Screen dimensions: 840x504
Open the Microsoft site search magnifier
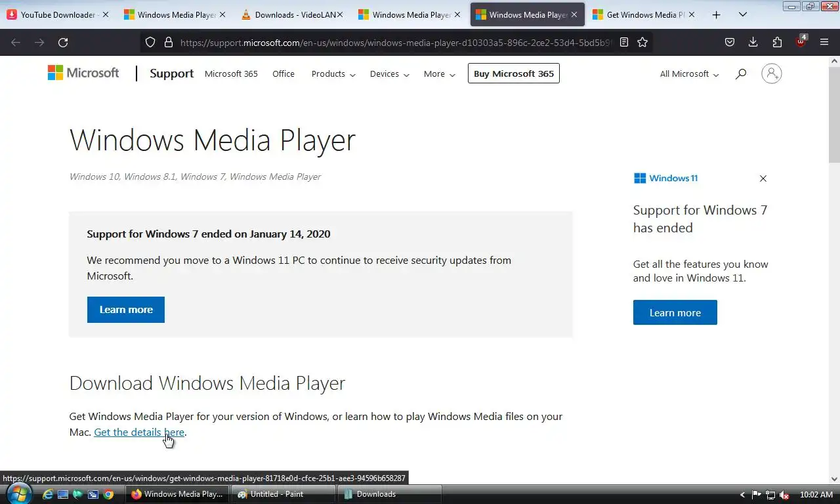(x=741, y=74)
